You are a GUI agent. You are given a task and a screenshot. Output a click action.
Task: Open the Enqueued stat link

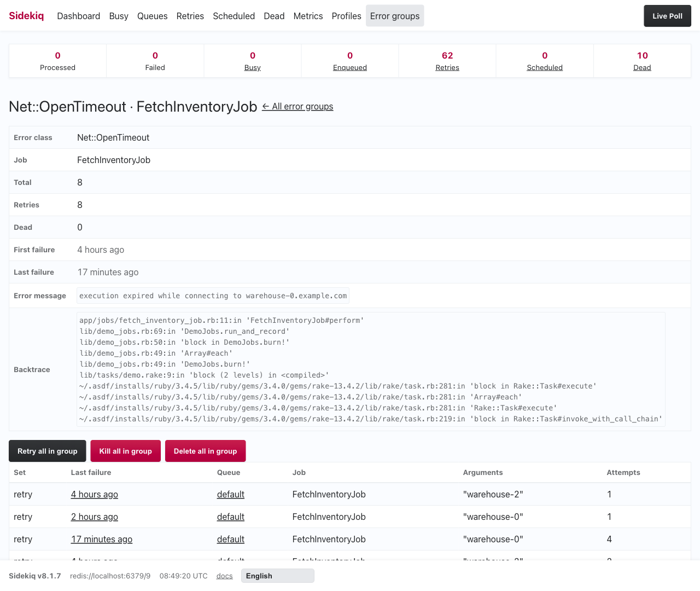tap(350, 67)
